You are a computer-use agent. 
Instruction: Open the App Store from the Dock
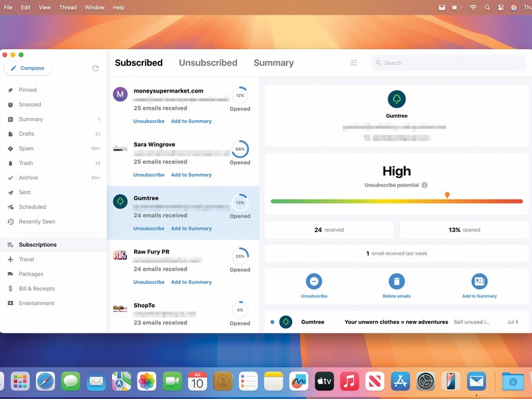[400, 382]
